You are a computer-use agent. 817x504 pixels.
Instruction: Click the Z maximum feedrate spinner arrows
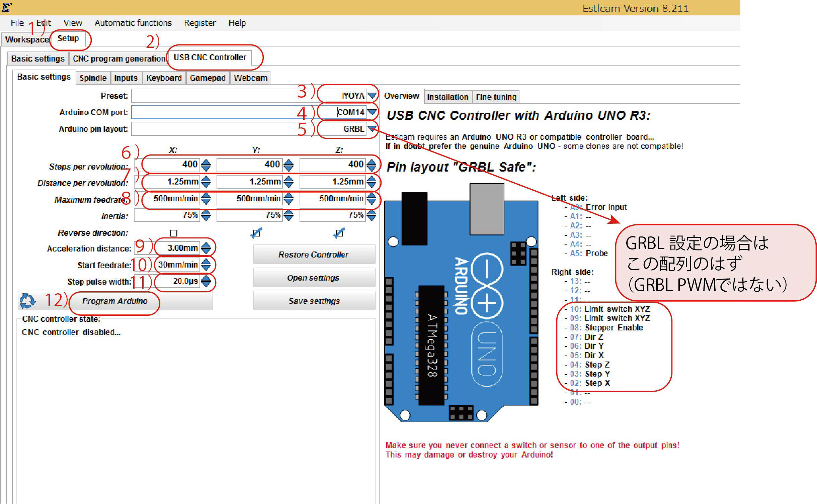(x=371, y=198)
